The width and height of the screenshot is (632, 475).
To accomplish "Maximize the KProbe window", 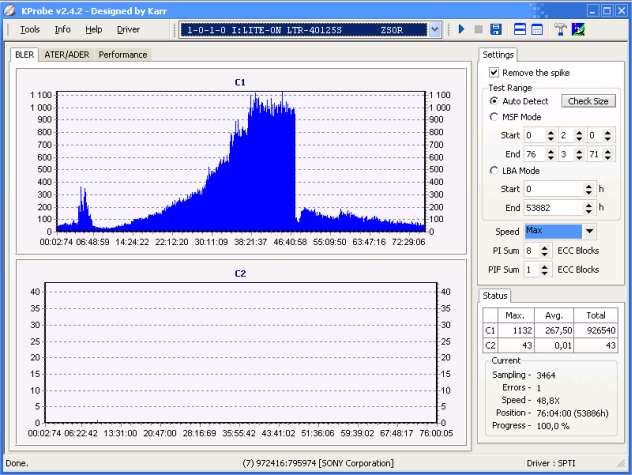I will (x=607, y=11).
